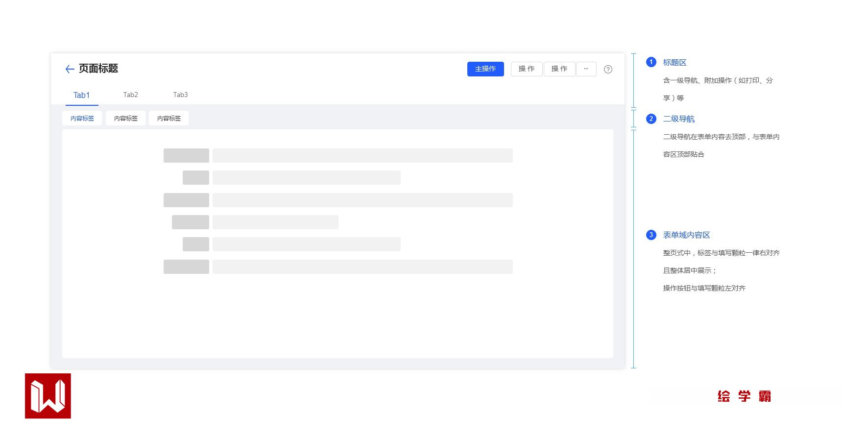The width and height of the screenshot is (868, 436).
Task: Click the first 操作 button
Action: [x=527, y=69]
